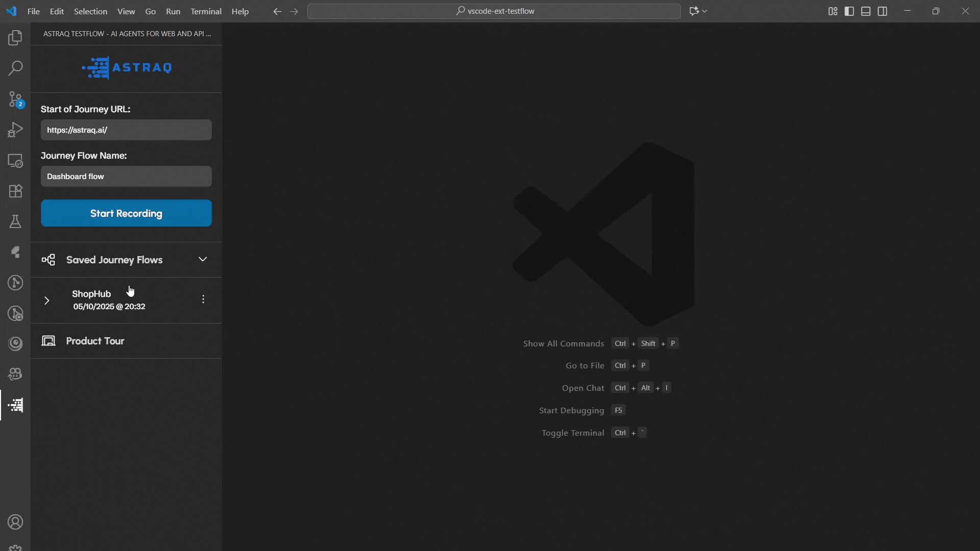Click the Journey Flow Name field
This screenshot has width=980, height=551.
(x=126, y=177)
